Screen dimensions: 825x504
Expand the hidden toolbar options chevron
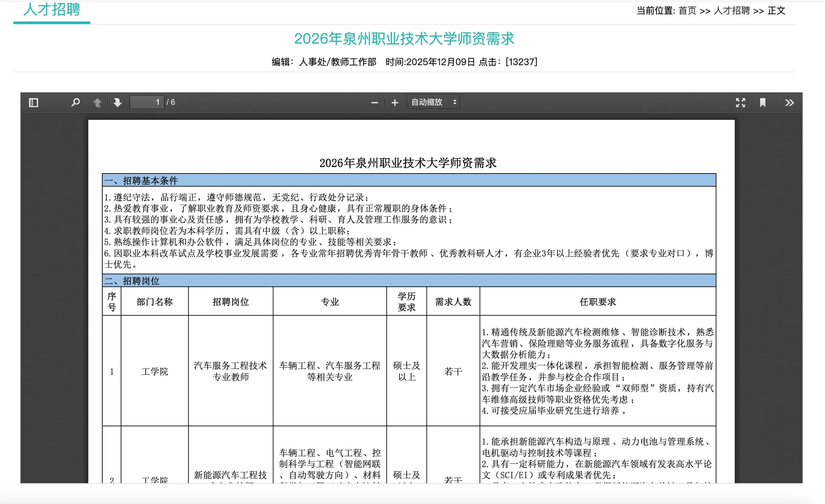click(x=789, y=102)
